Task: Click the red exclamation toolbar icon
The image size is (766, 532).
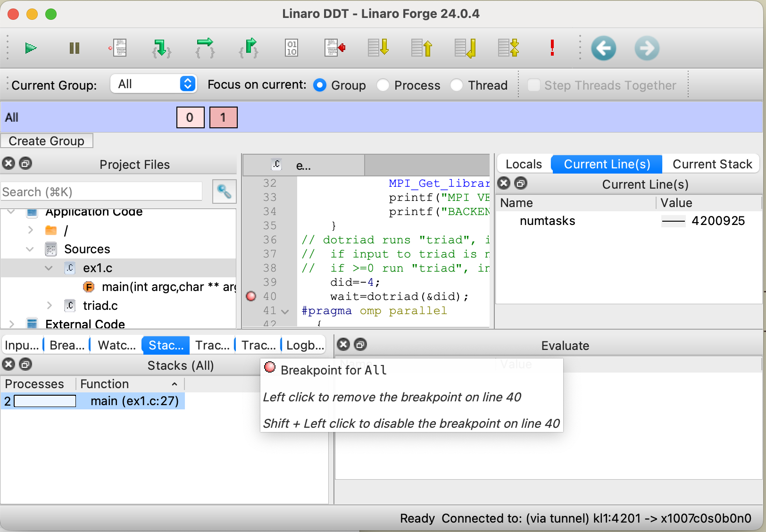Action: (552, 48)
